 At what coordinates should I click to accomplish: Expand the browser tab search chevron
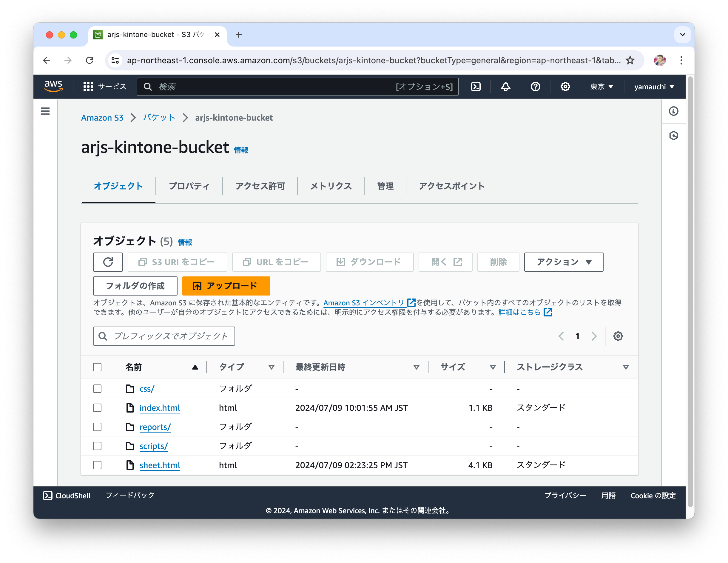tap(682, 35)
